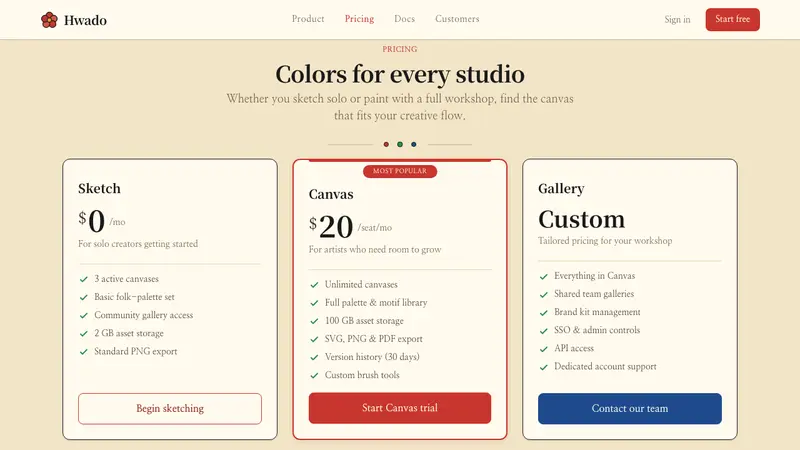Click the Sign in link
800x450 pixels.
677,19
